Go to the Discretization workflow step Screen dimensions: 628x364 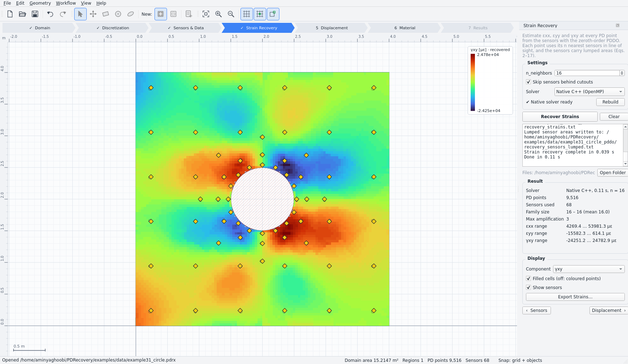coord(112,28)
